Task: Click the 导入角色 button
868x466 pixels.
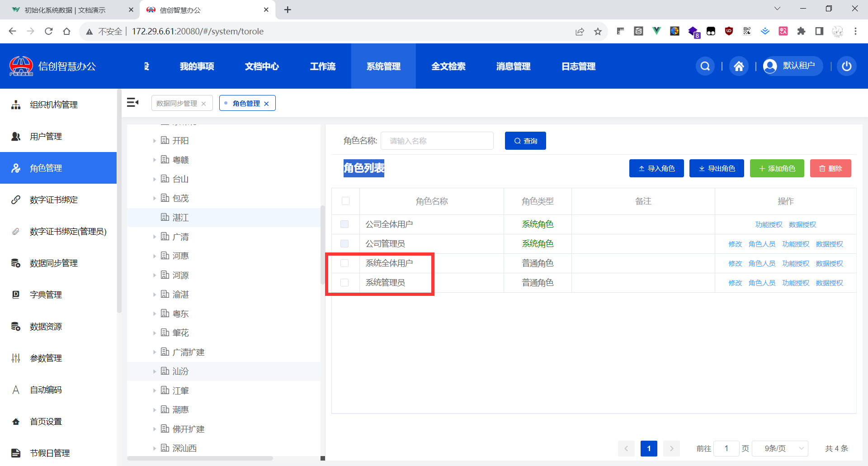Action: [656, 168]
